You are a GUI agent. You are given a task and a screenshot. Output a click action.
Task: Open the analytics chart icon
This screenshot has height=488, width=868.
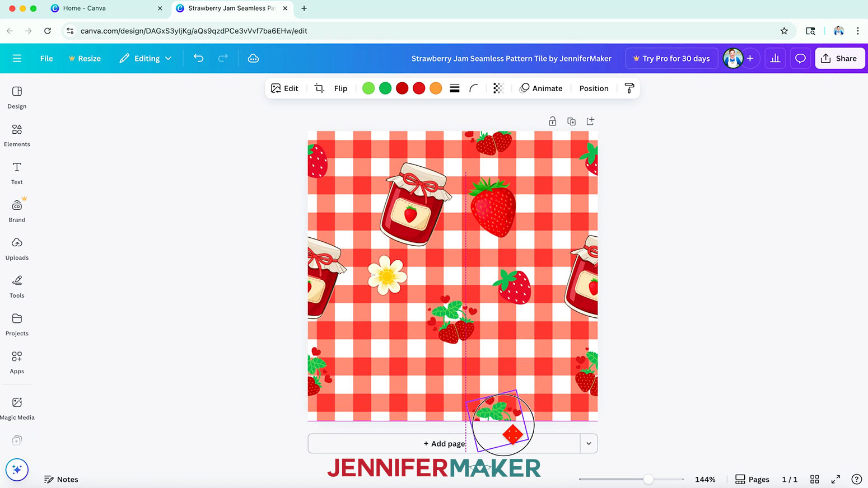(x=775, y=58)
